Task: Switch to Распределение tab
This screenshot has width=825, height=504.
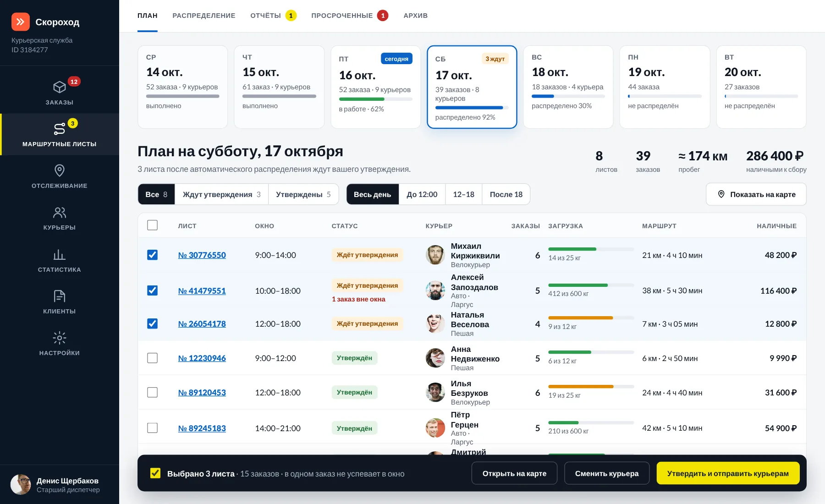Action: tap(204, 16)
